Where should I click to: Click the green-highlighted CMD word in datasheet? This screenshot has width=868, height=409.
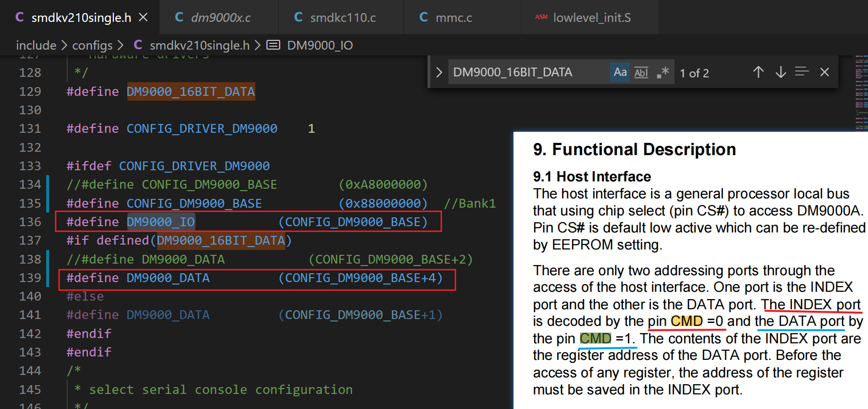pos(595,338)
